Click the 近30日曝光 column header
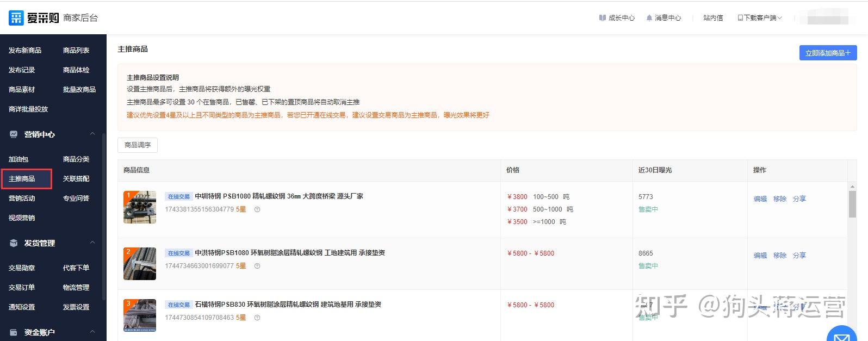 tap(655, 170)
